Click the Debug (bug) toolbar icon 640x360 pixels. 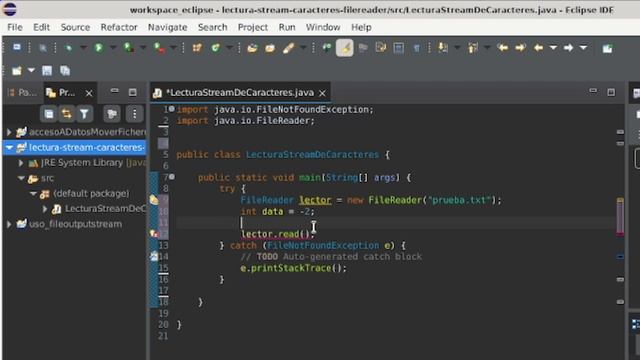[69, 48]
